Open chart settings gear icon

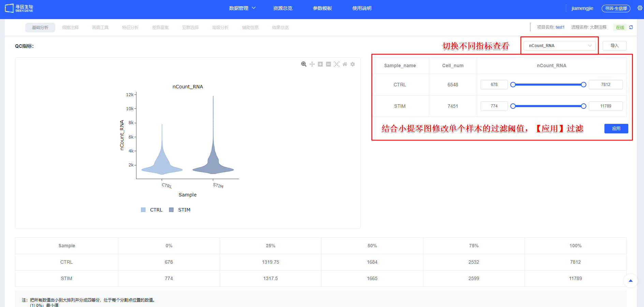click(x=353, y=64)
